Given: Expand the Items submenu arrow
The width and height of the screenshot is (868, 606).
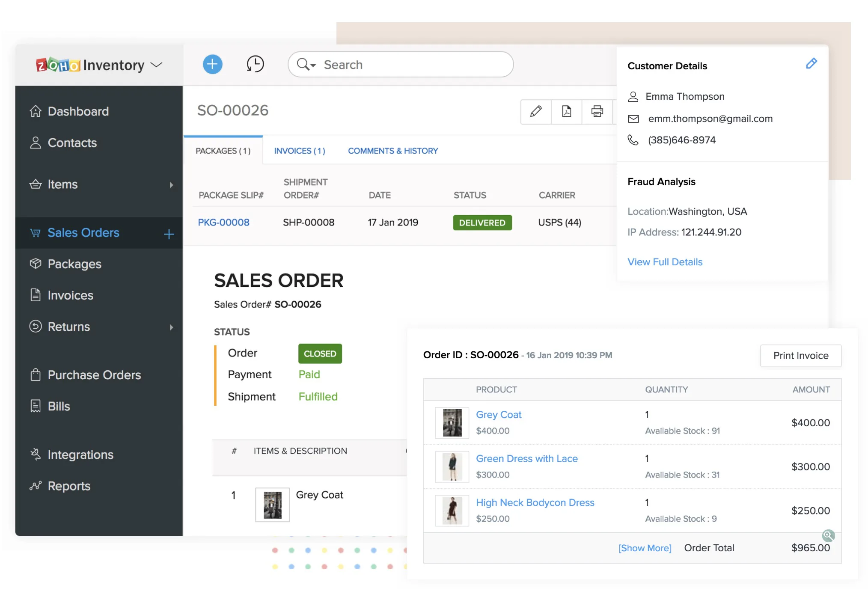Looking at the screenshot, I should tap(171, 185).
